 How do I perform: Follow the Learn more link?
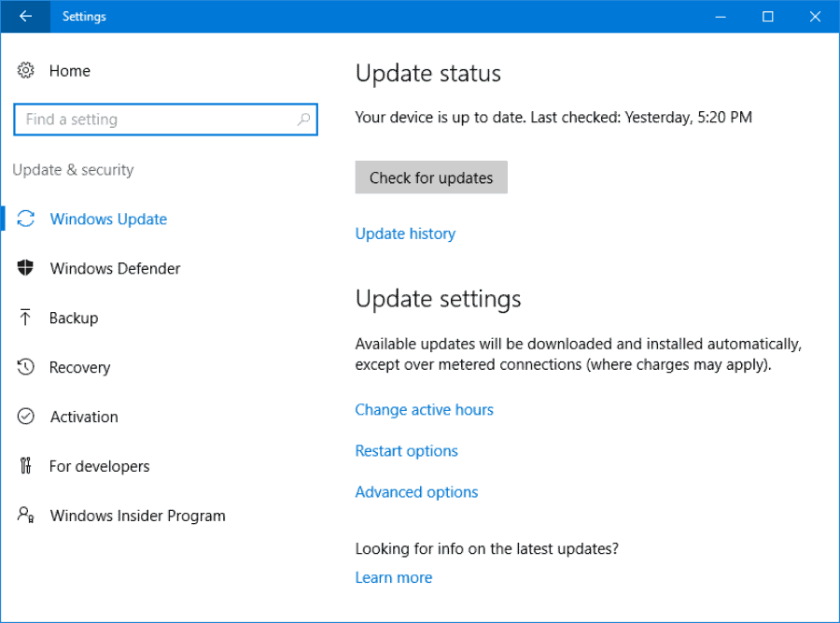pyautogui.click(x=394, y=577)
